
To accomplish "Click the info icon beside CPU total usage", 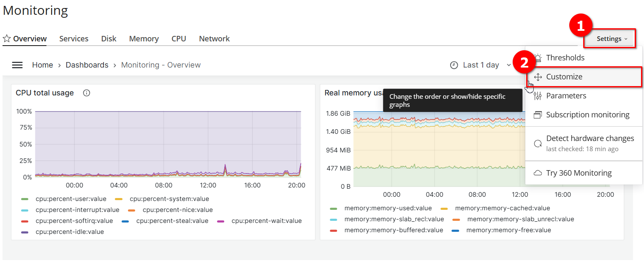I will tap(87, 93).
